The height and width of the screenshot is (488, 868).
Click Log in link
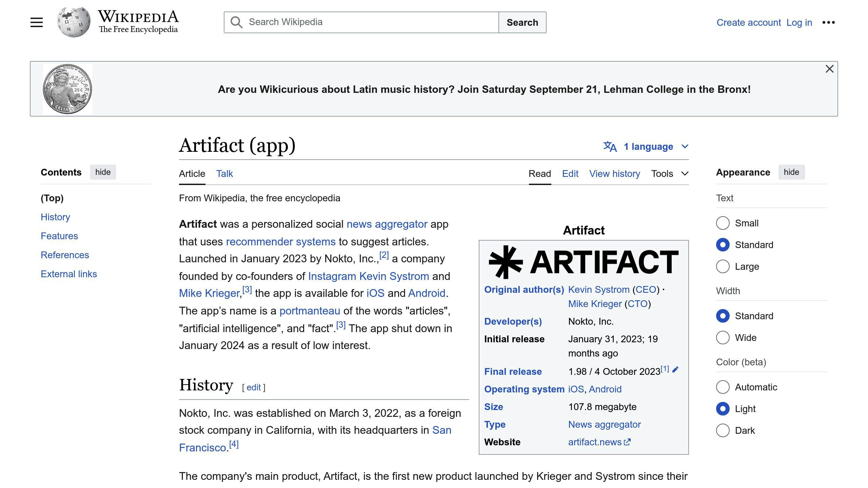pyautogui.click(x=799, y=22)
